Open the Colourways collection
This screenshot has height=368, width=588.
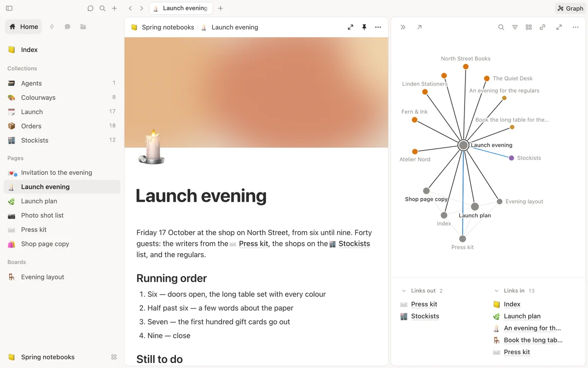pyautogui.click(x=62, y=98)
